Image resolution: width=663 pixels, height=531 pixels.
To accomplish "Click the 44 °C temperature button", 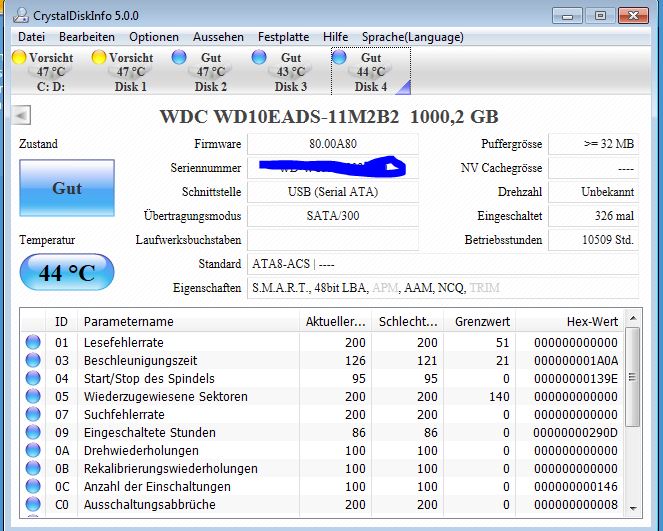I will (67, 272).
